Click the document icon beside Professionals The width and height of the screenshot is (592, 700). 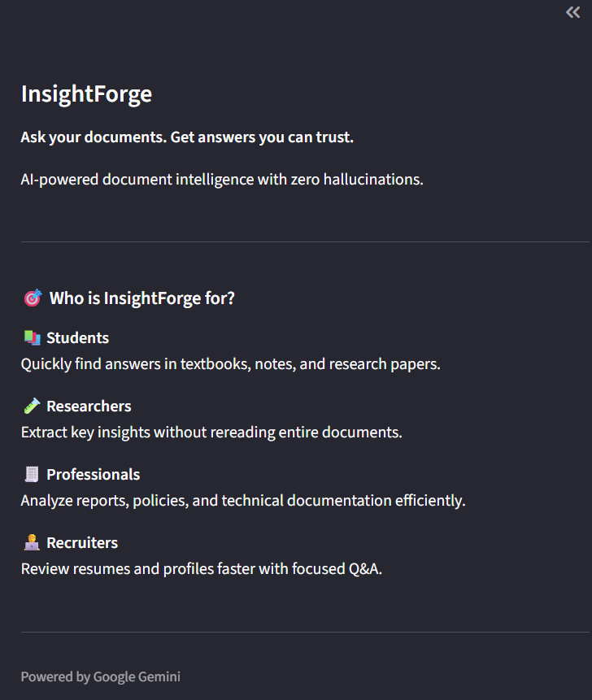click(x=32, y=474)
